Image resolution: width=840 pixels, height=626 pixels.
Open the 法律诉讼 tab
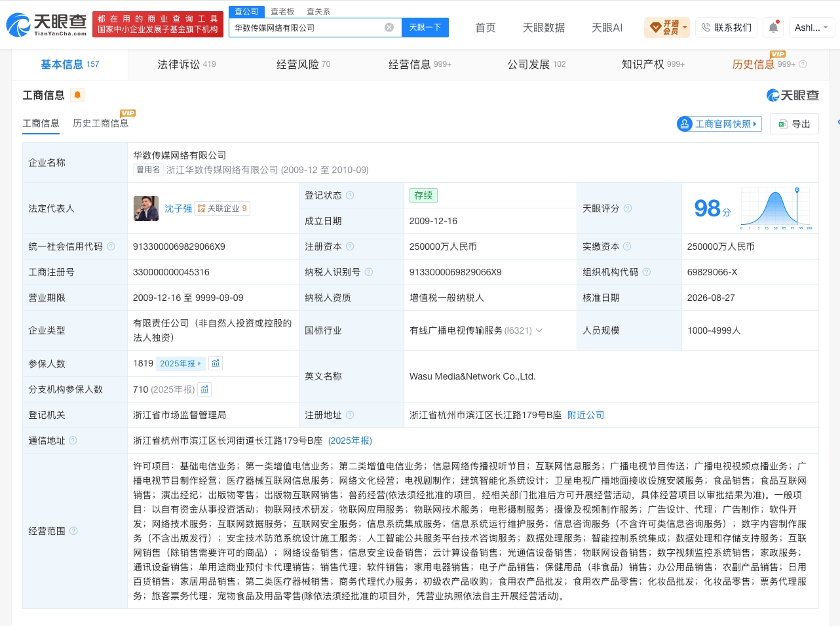coord(187,64)
